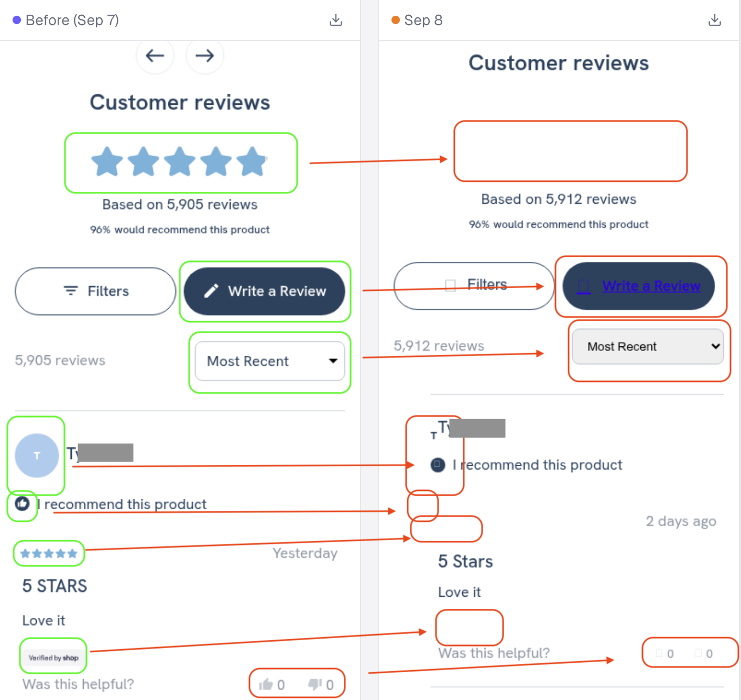Click Customer reviews heading in Before panel
Image resolution: width=741 pixels, height=700 pixels.
coord(180,102)
